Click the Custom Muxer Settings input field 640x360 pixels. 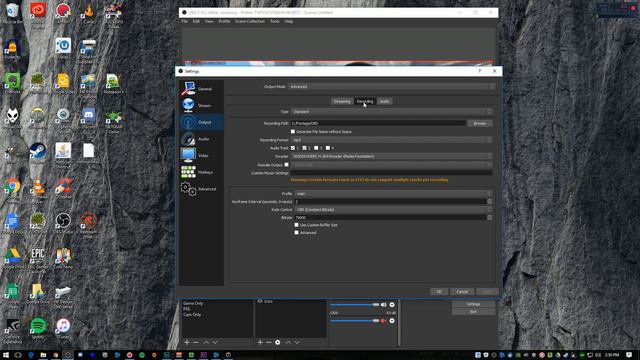(x=391, y=173)
